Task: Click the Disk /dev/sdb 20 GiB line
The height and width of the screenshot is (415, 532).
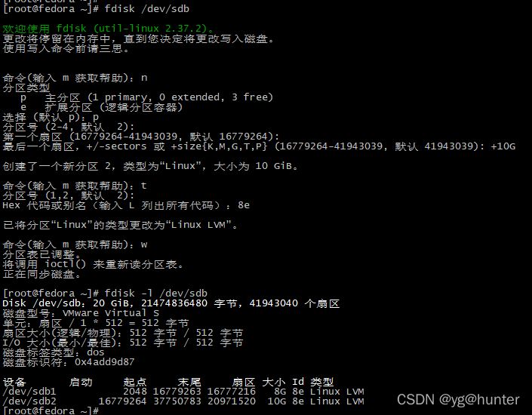Action: pyautogui.click(x=171, y=303)
